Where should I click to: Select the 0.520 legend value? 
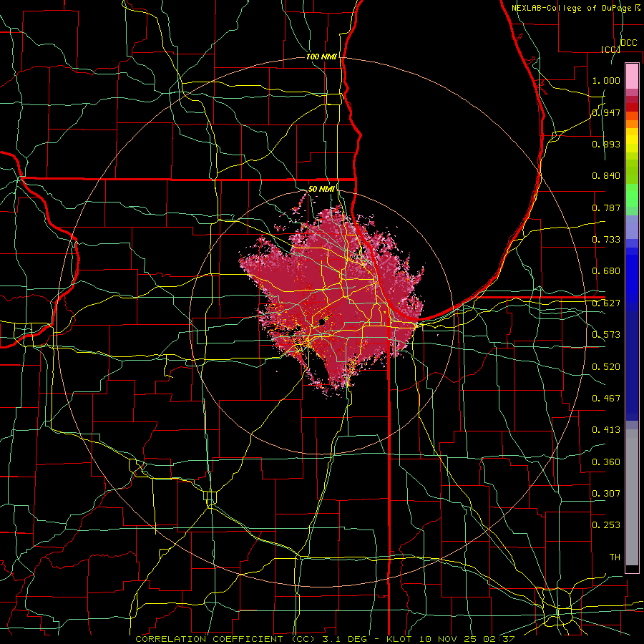pos(606,367)
